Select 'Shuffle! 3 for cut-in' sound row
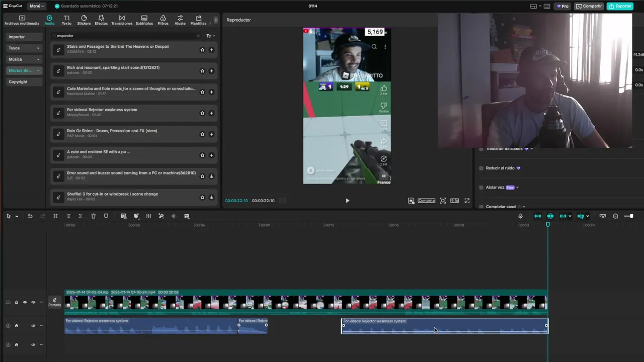644x362 pixels. click(134, 197)
